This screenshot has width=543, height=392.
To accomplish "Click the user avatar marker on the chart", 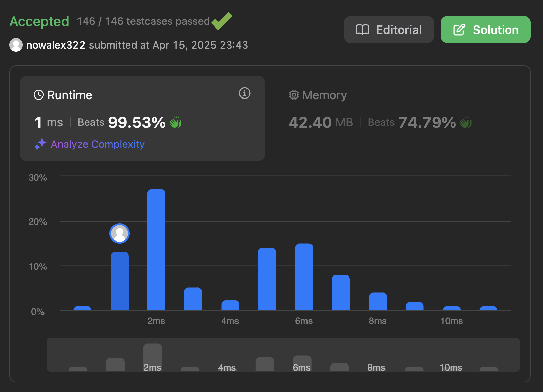I will [x=120, y=233].
